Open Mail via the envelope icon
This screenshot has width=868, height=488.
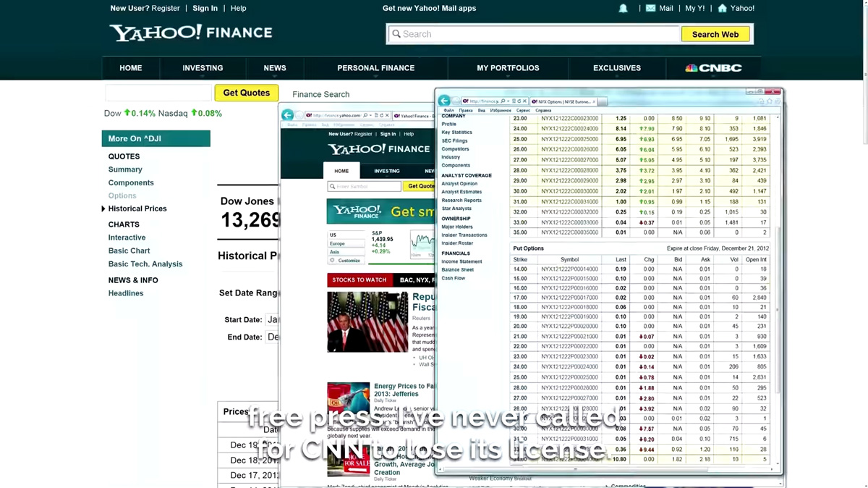[x=650, y=9]
